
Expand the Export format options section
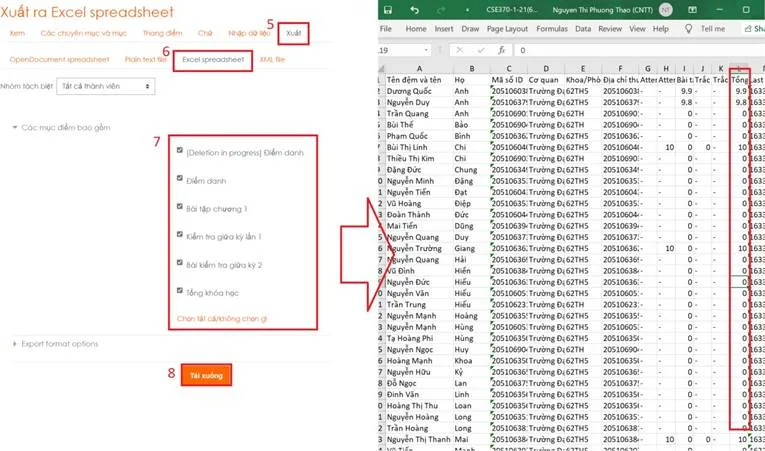60,344
